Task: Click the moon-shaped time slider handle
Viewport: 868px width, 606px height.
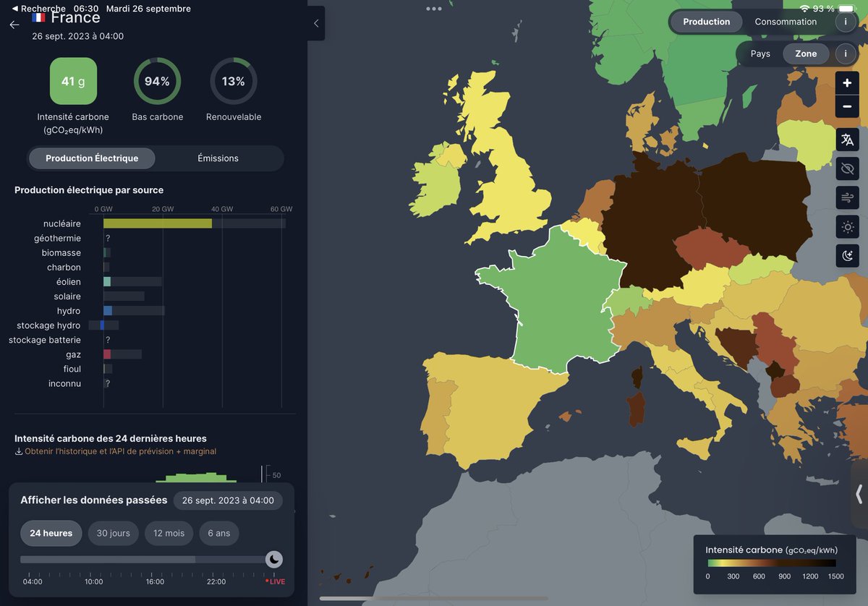Action: pos(274,559)
